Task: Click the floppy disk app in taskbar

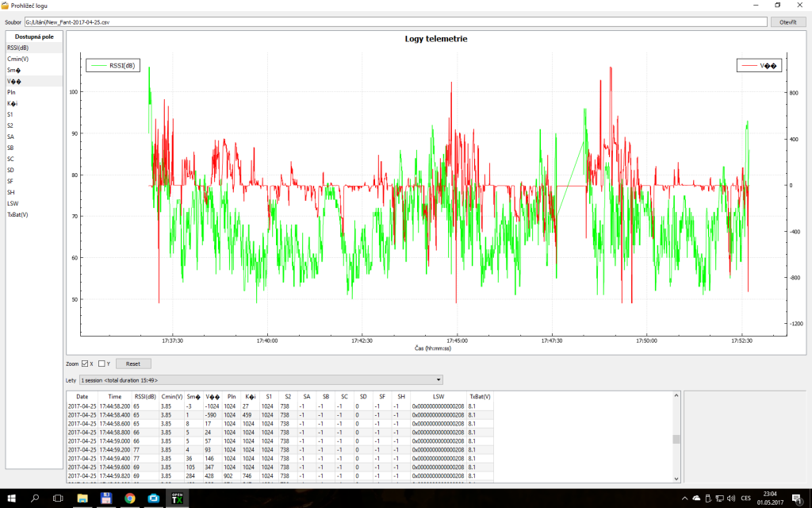Action: click(x=105, y=498)
